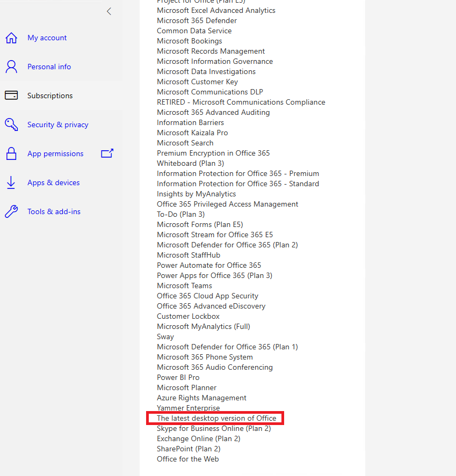Click 'To-Do (Plan 3)' entry
Viewport: 456px width, 476px height.
pyautogui.click(x=181, y=214)
